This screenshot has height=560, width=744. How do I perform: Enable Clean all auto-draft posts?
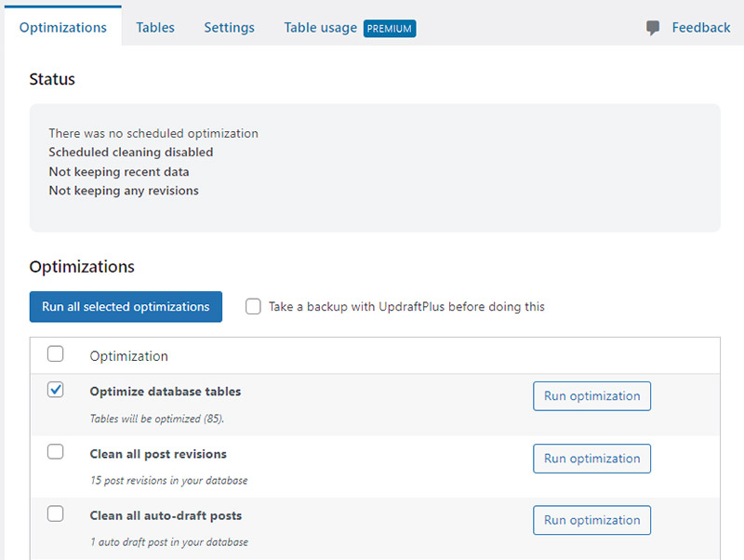coord(55,513)
